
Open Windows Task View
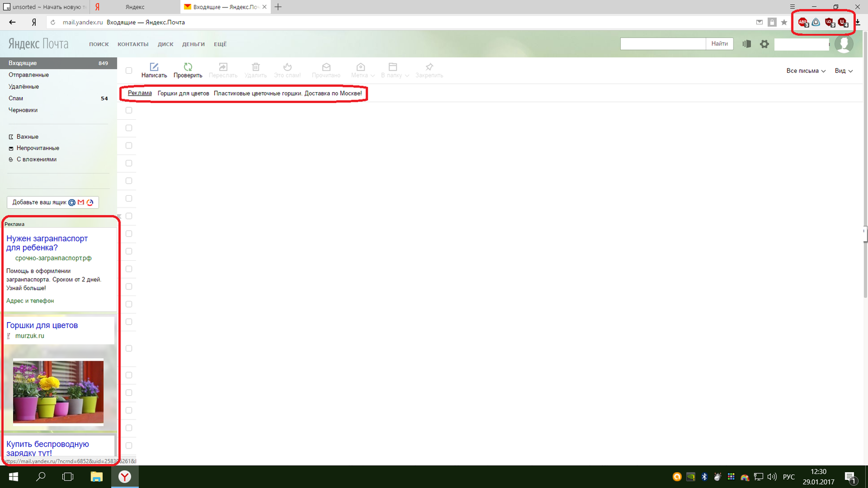click(68, 477)
